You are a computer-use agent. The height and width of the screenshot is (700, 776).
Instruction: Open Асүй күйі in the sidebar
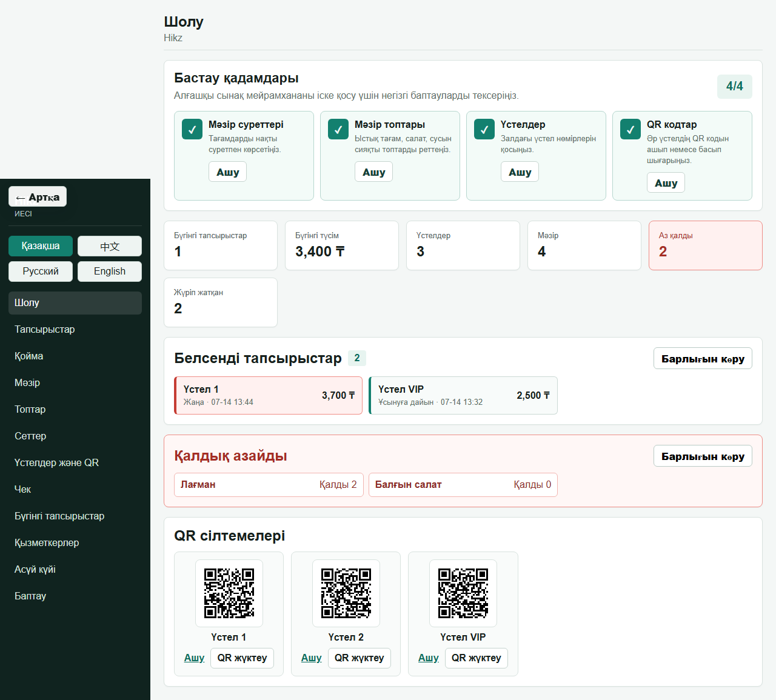75,570
